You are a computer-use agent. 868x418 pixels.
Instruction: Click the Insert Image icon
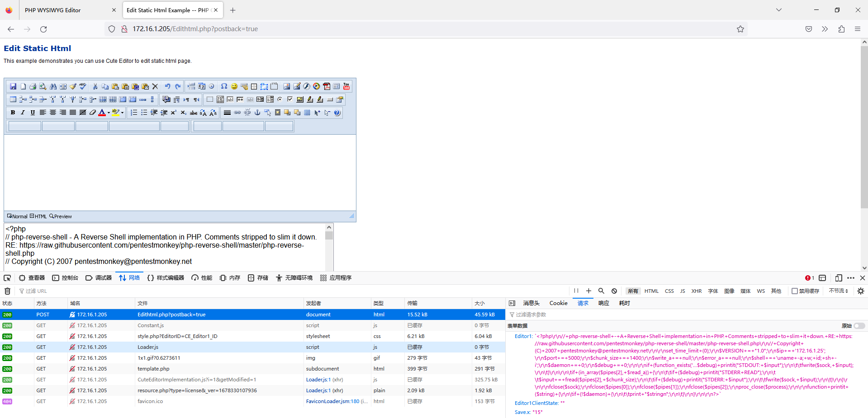287,86
